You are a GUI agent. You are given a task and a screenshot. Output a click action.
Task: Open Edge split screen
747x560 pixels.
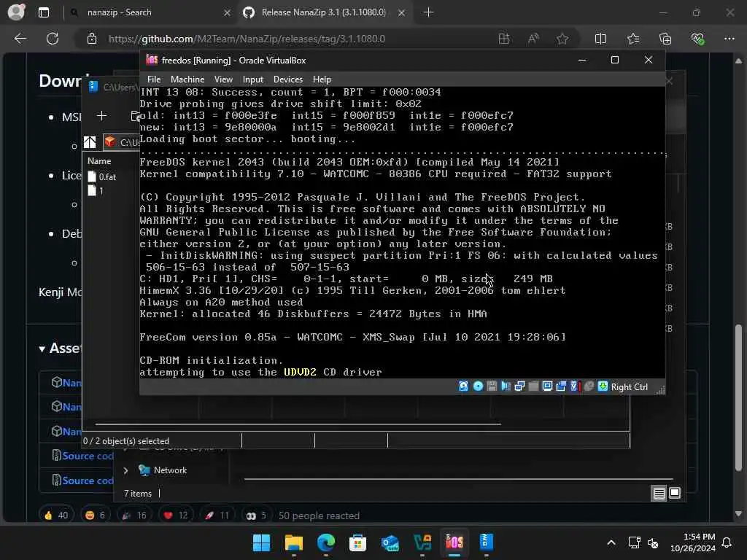coord(601,39)
